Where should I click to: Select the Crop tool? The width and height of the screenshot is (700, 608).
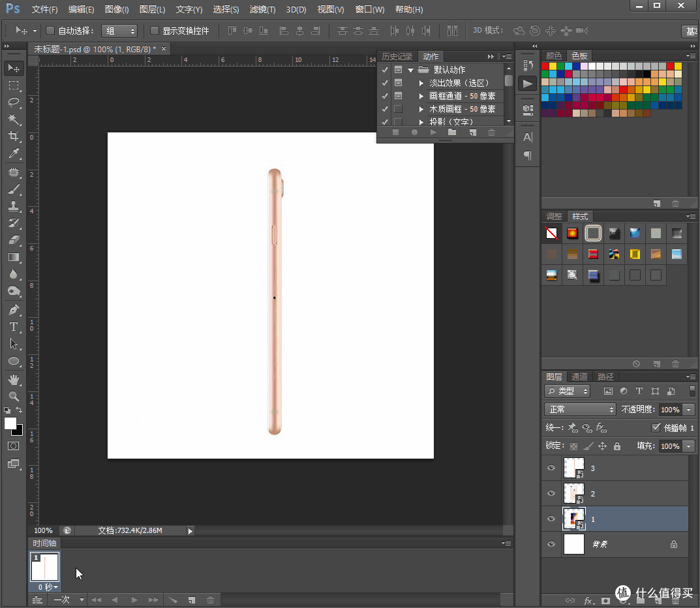(14, 136)
